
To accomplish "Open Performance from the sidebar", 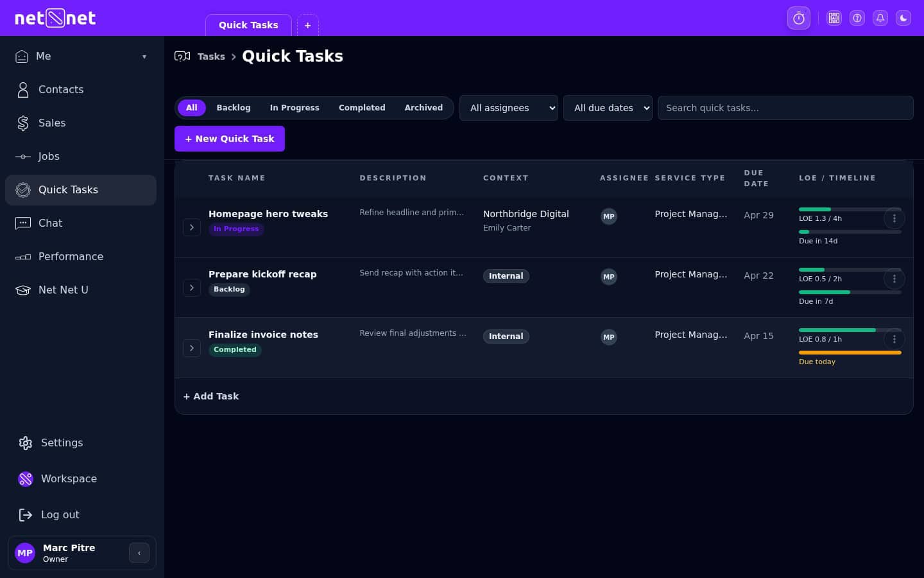I will pos(70,257).
